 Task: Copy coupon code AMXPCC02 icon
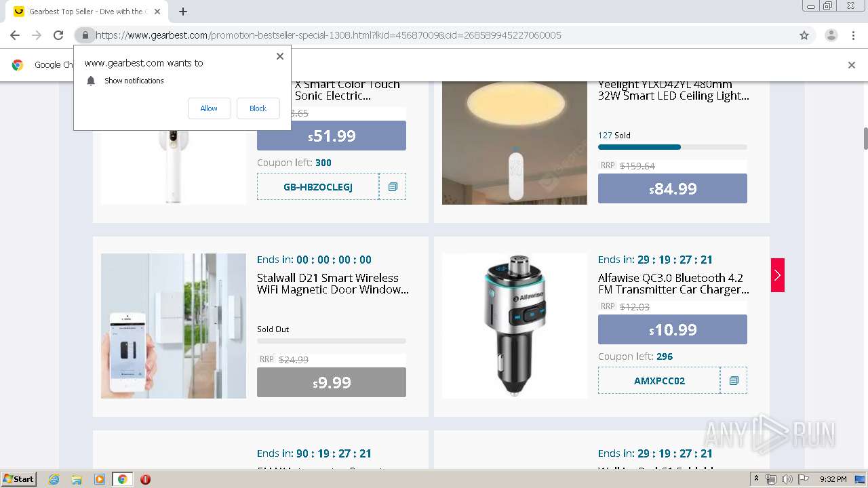[734, 381]
